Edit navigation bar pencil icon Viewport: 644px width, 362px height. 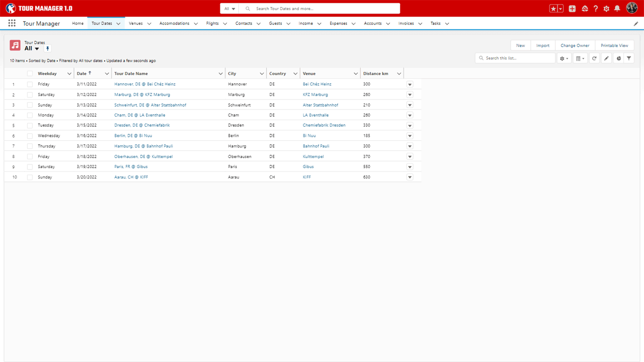pyautogui.click(x=636, y=24)
